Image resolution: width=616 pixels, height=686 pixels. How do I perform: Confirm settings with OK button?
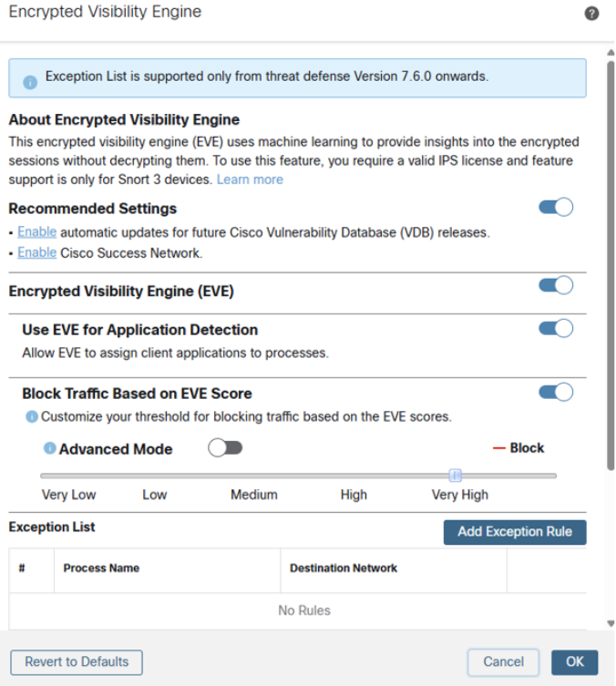point(574,662)
